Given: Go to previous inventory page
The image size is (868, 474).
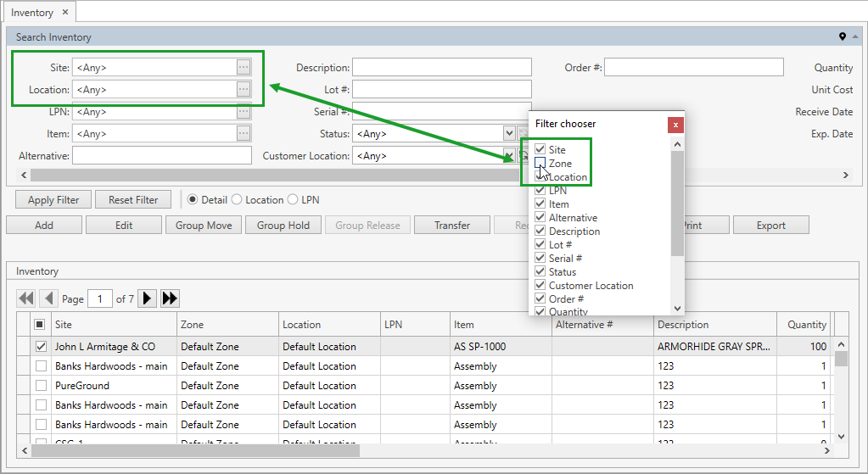Looking at the screenshot, I should point(48,298).
